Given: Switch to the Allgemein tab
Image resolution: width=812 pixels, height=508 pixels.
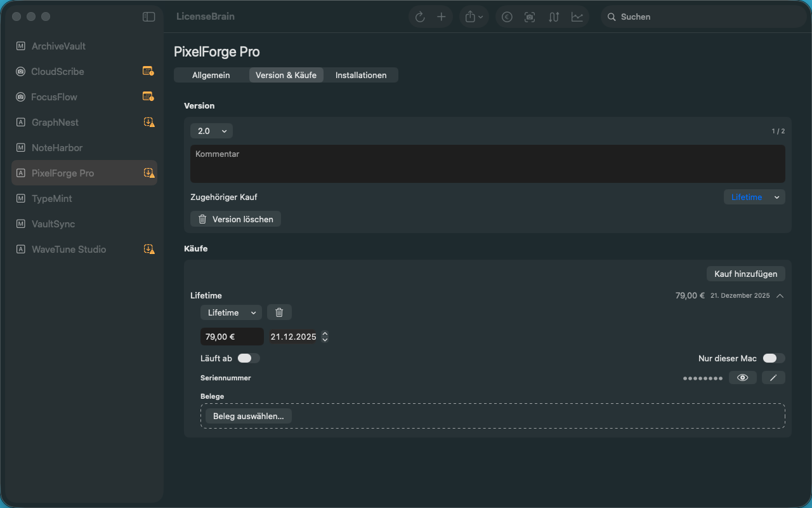Looking at the screenshot, I should coord(211,75).
